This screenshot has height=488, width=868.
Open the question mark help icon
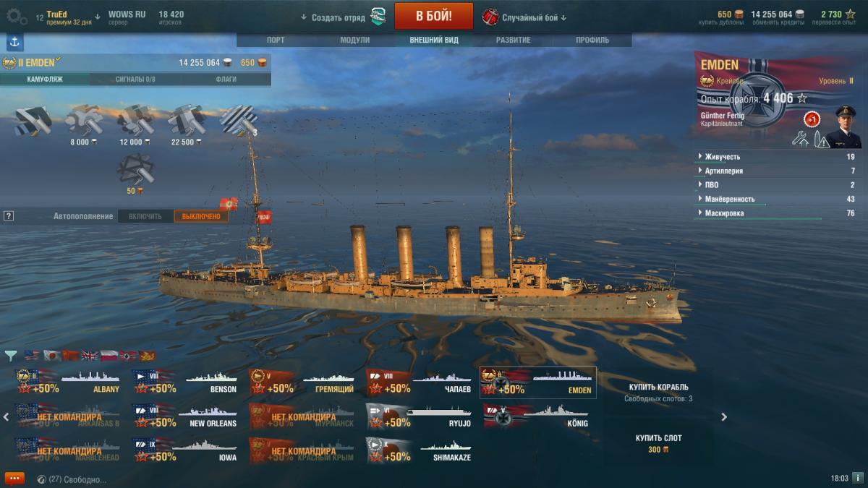(9, 216)
